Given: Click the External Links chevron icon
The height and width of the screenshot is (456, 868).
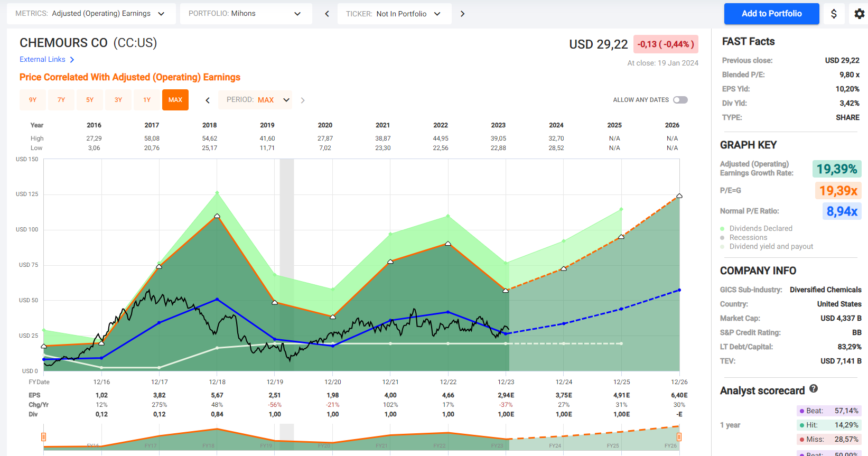Looking at the screenshot, I should coord(72,60).
